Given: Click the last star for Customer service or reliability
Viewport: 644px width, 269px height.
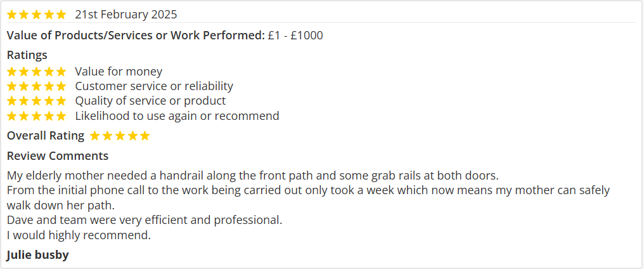Looking at the screenshot, I should (61, 86).
